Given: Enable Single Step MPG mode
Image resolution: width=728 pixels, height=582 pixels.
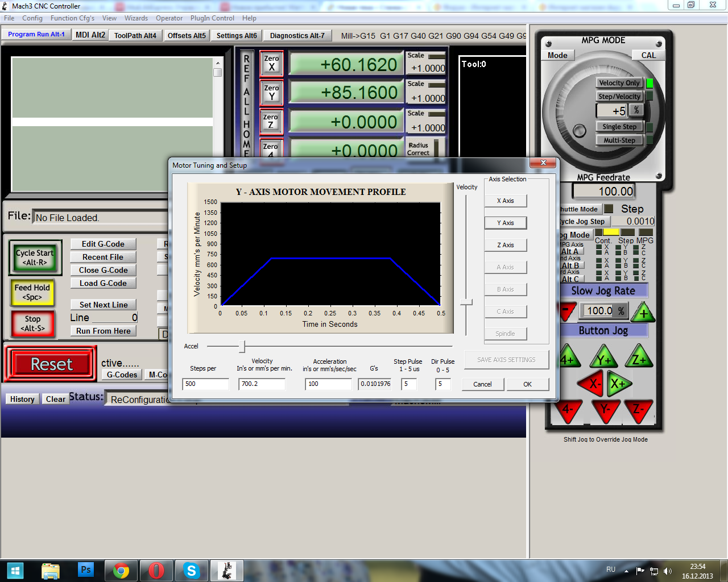Looking at the screenshot, I should tap(619, 127).
